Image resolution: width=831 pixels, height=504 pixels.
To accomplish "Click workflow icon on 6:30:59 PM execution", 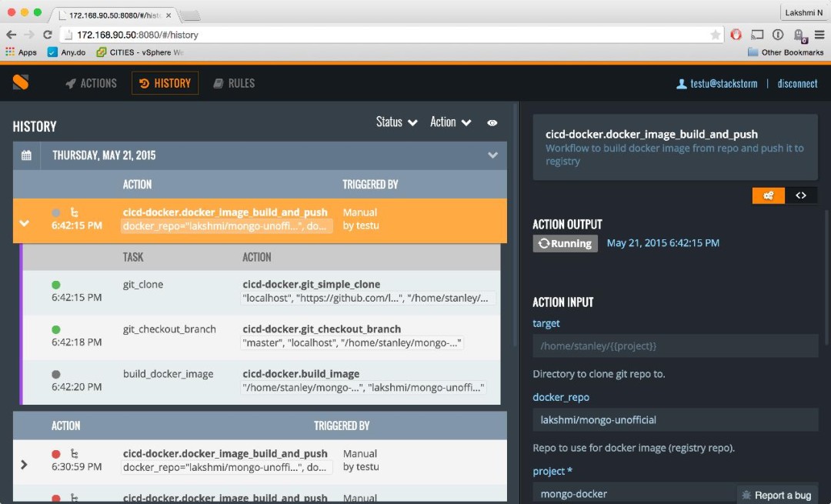I will [74, 454].
